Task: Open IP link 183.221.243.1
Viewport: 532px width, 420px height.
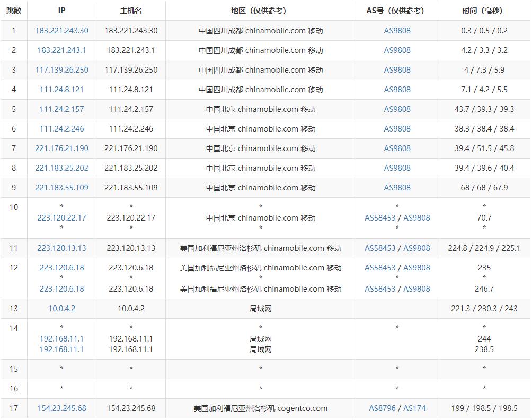Action: [x=62, y=50]
